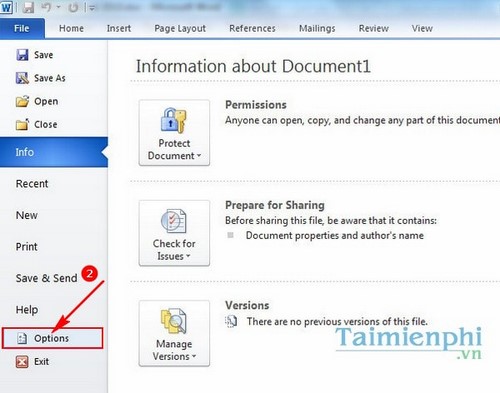
Task: Click the red Exit icon
Action: pyautogui.click(x=22, y=362)
